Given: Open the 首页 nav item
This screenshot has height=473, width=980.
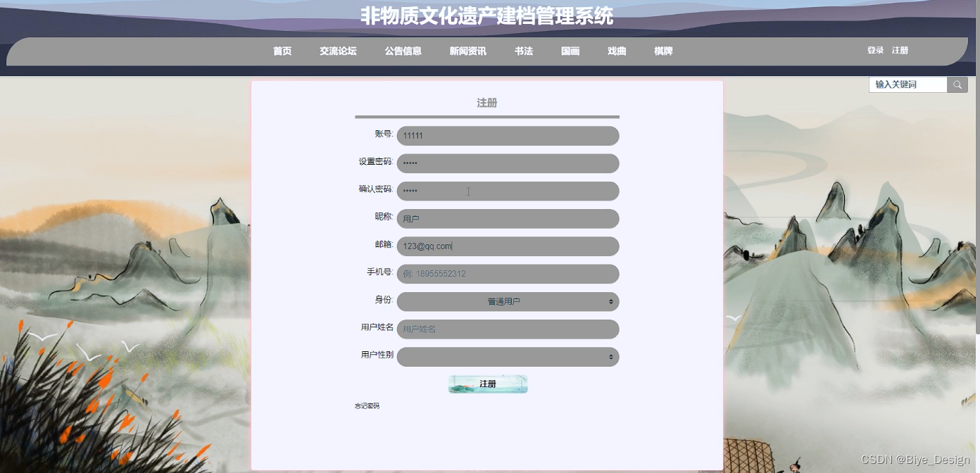Looking at the screenshot, I should (282, 51).
